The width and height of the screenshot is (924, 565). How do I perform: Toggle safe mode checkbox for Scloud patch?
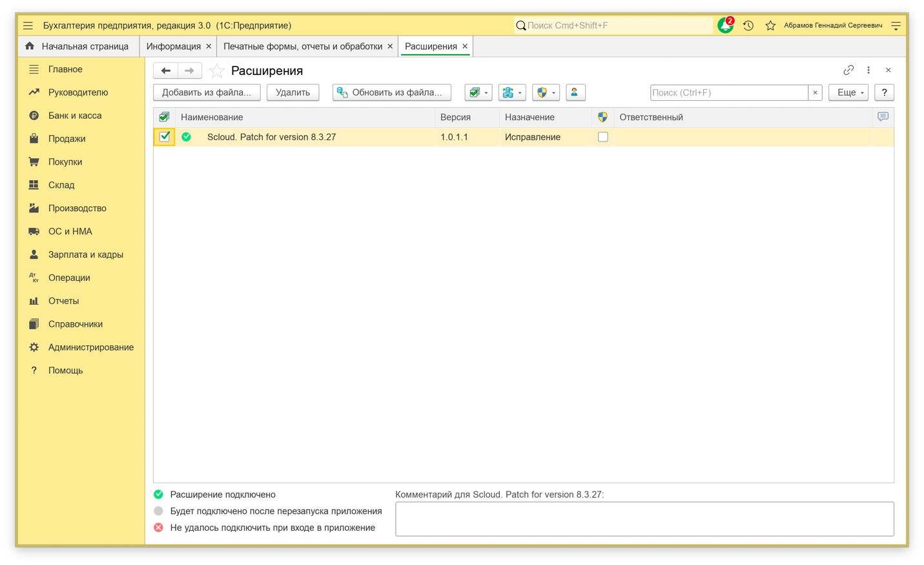click(603, 137)
